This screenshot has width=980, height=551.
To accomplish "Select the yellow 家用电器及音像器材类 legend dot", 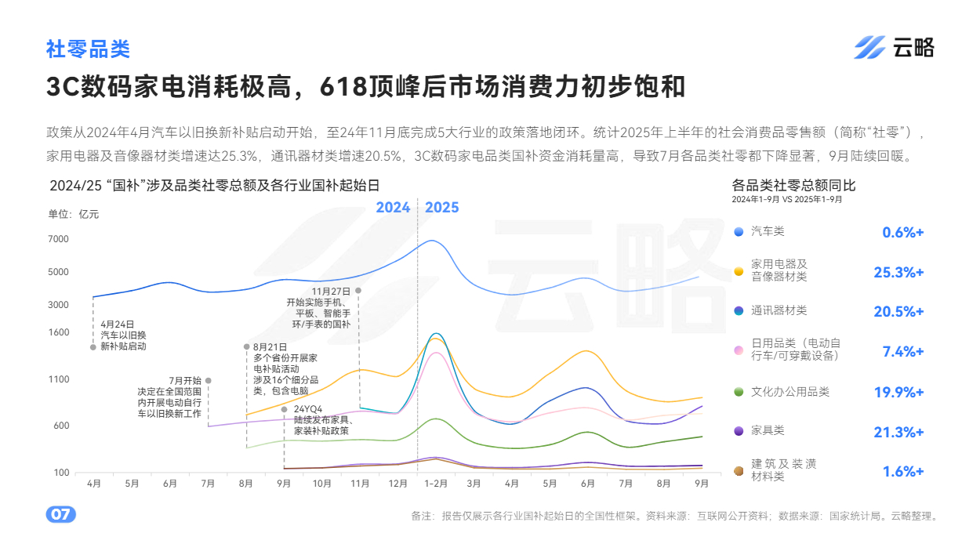I will 739,271.
